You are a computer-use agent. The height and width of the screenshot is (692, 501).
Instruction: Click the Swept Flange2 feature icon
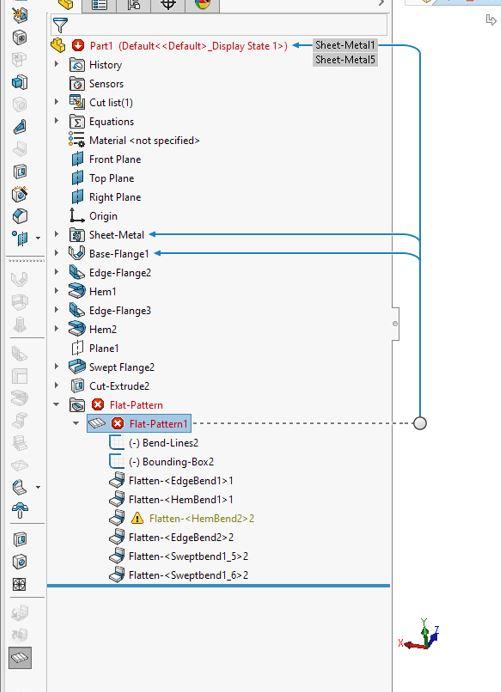(x=77, y=367)
